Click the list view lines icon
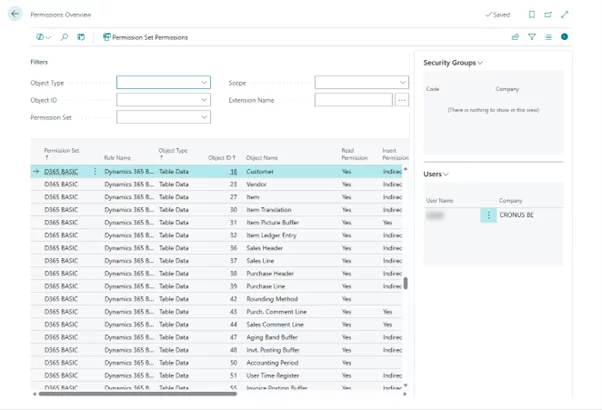This screenshot has width=602, height=410. [x=548, y=37]
